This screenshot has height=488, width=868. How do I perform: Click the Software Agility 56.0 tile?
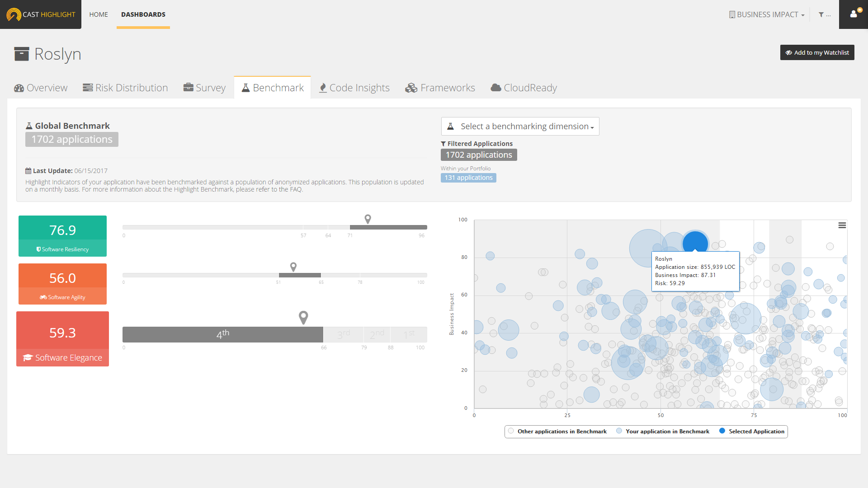click(x=62, y=284)
